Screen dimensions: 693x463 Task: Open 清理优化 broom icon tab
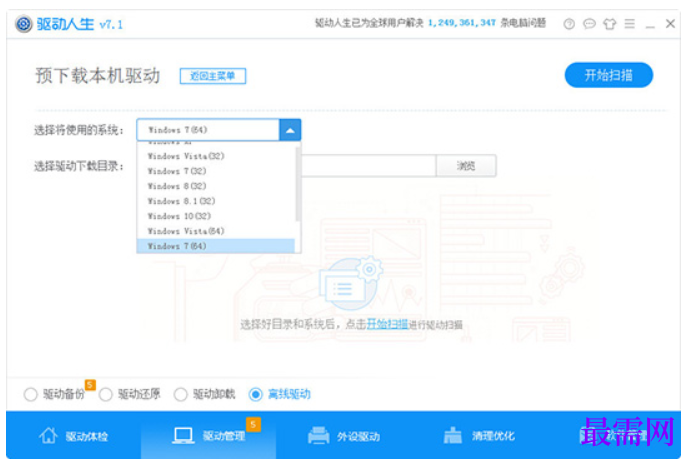tap(452, 436)
